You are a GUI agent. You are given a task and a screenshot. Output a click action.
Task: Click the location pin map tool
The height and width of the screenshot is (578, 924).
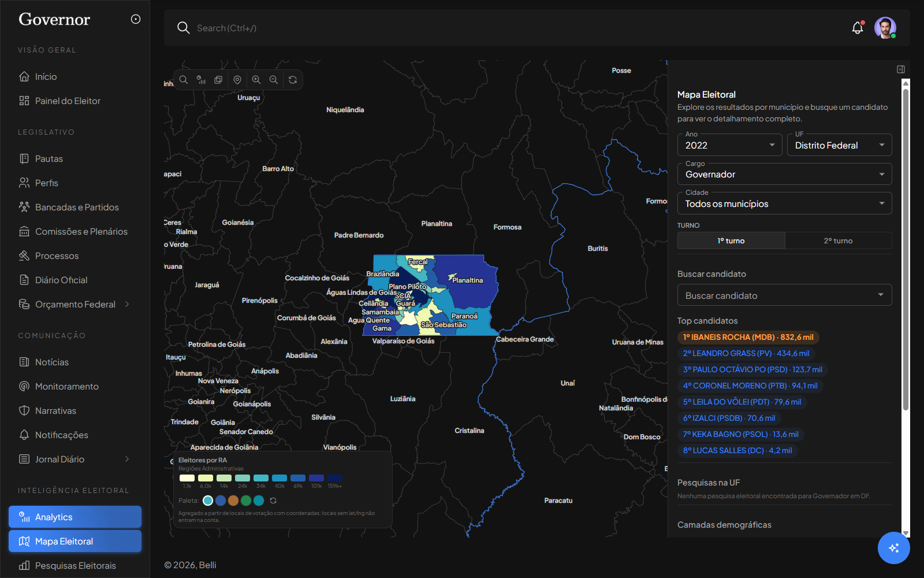coord(237,80)
